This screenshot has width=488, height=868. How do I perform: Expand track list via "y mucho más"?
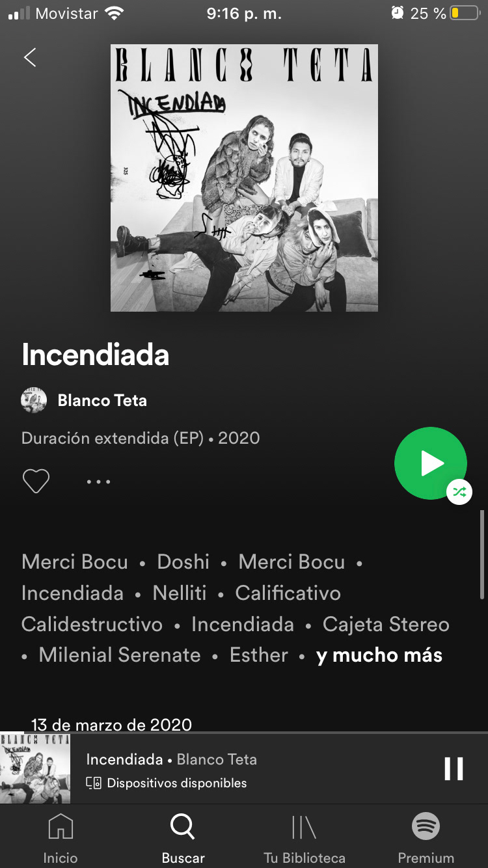coord(379,655)
